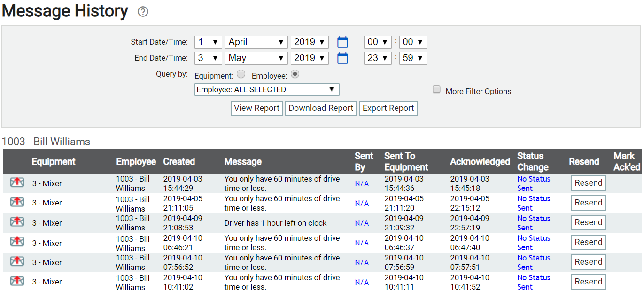
Task: Click the created timestamp 2019-04-10 07:56:52
Action: (x=183, y=262)
